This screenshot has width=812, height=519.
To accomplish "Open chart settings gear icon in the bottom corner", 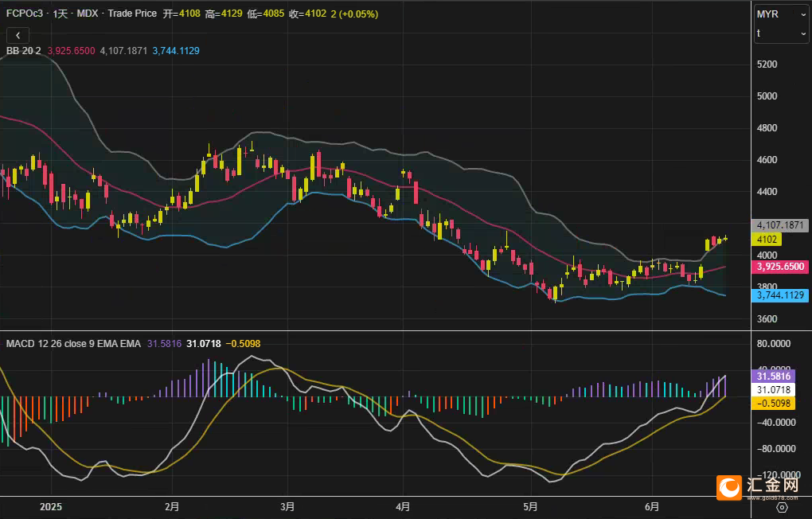I will click(782, 508).
